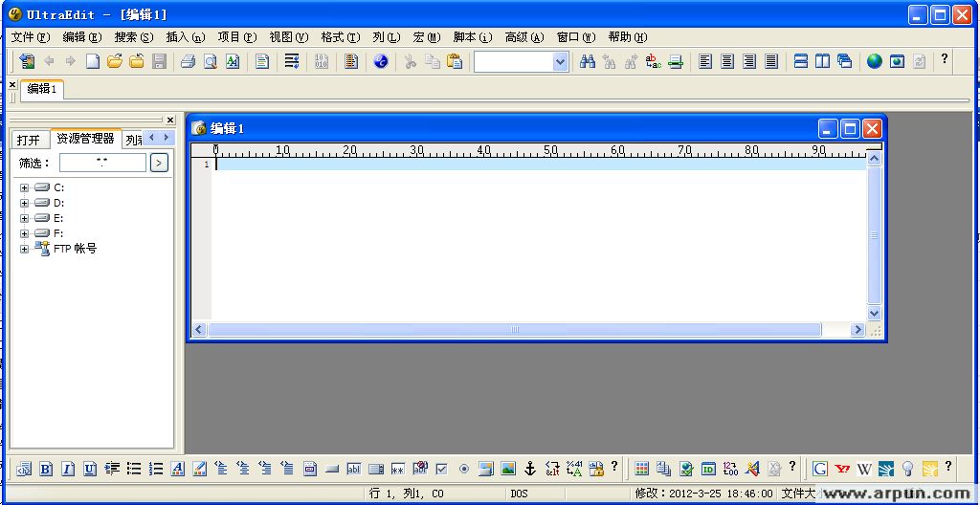Click the globe browser icon in toolbar

coord(875,61)
